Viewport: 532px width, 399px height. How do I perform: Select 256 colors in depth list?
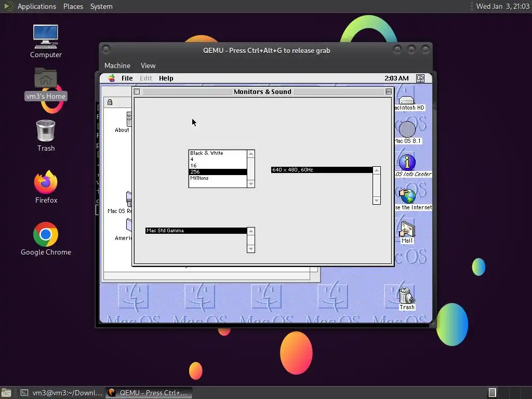(218, 171)
